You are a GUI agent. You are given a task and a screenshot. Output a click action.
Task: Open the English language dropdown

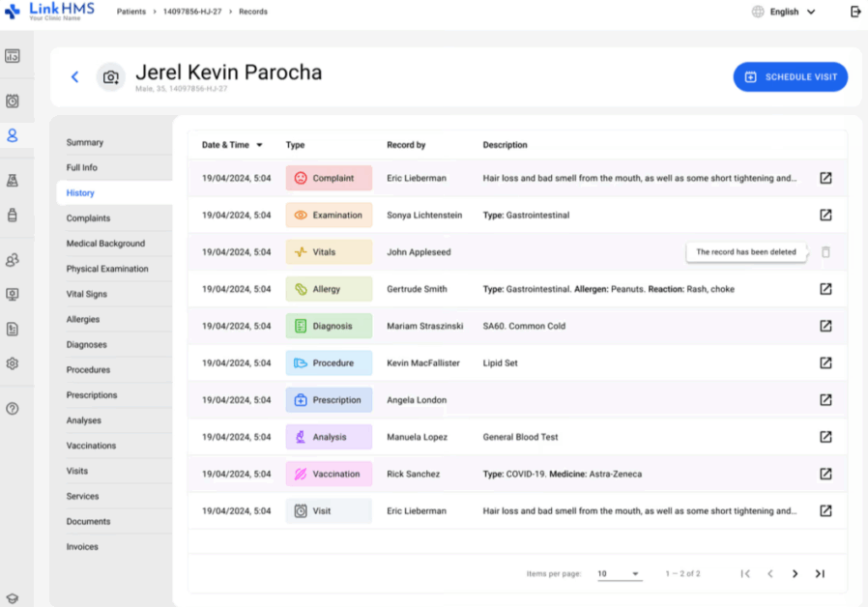(784, 12)
